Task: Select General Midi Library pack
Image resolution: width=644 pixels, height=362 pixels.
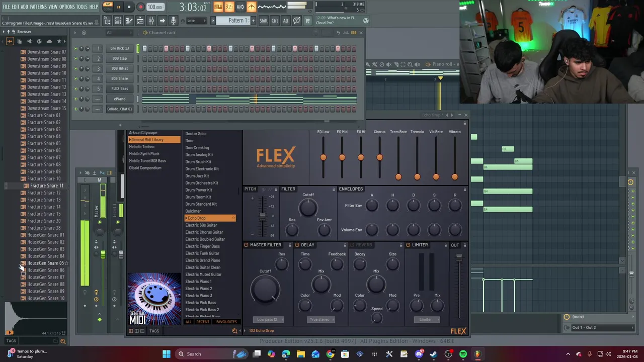Action: tap(154, 140)
